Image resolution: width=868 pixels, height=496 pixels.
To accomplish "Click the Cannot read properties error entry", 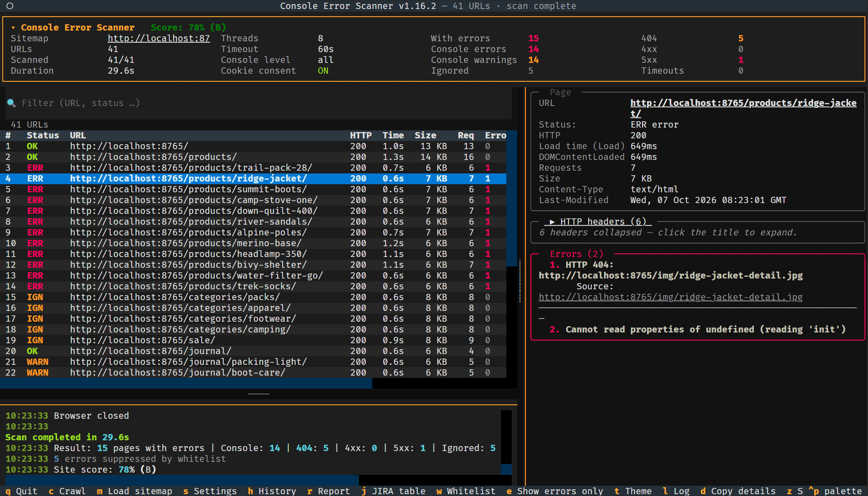I will (x=698, y=329).
